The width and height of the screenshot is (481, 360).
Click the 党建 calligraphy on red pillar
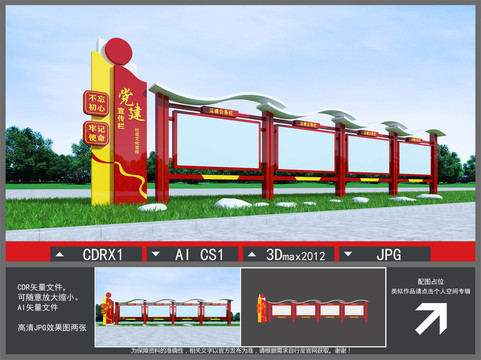pos(131,104)
